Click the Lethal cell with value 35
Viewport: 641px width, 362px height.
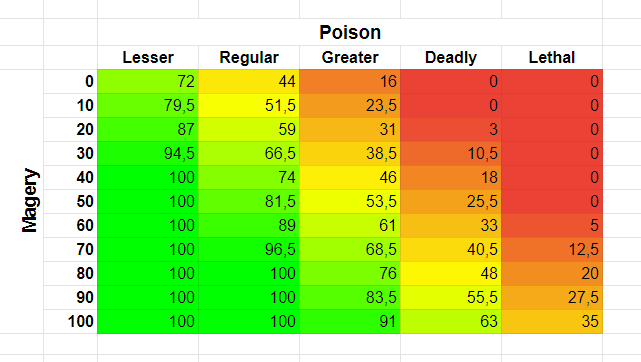[x=552, y=322]
